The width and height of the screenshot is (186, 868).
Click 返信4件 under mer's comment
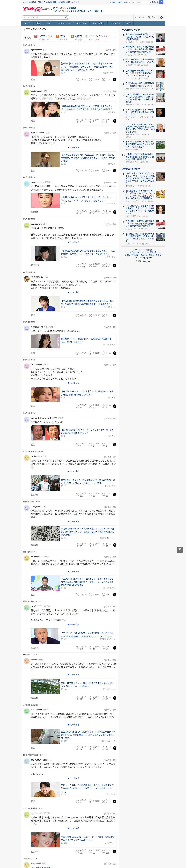click(34, 212)
